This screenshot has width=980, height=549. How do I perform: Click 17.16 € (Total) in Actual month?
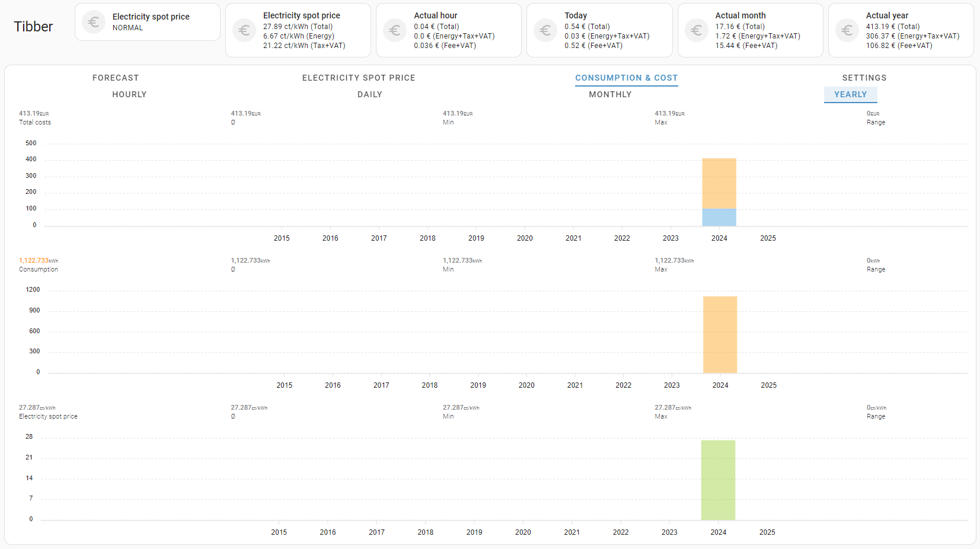click(740, 27)
